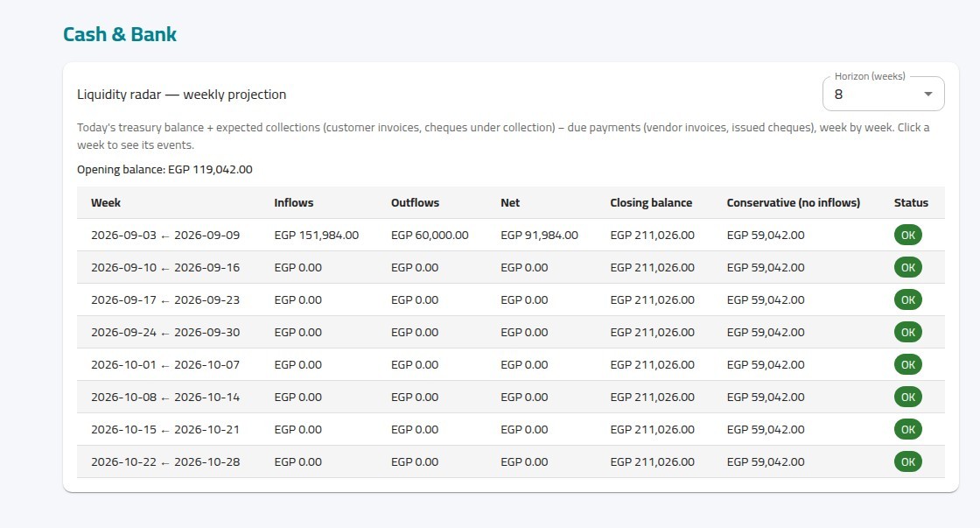
Task: Click the OK status badge for 2026-09-24 week
Action: 908,332
